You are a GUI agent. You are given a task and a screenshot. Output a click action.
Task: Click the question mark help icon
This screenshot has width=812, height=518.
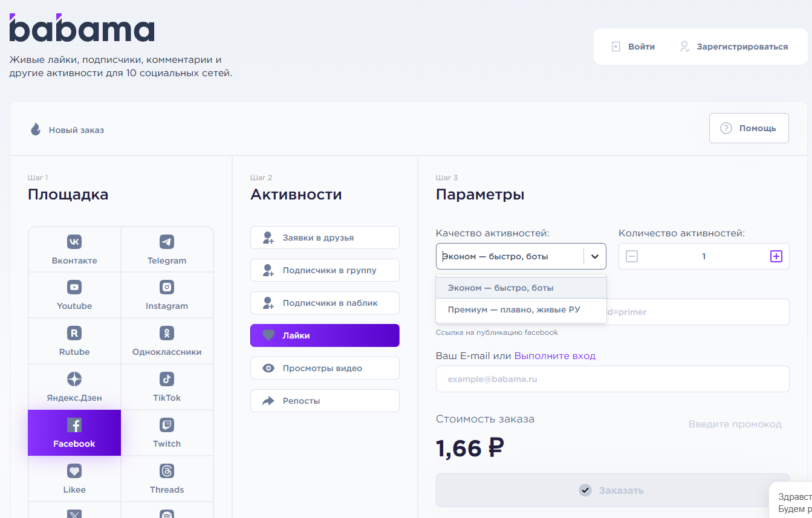[726, 128]
